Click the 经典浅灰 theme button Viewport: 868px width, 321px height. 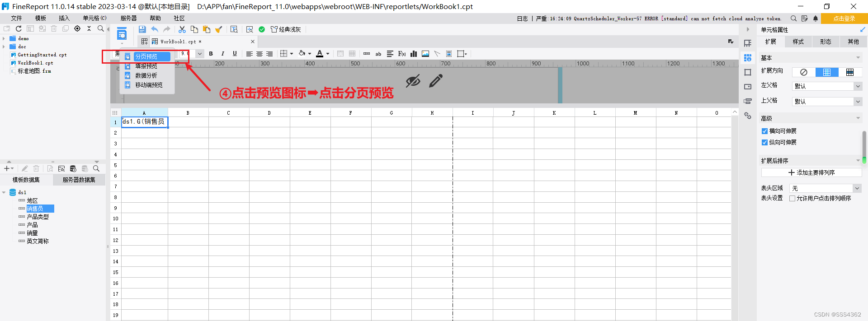pos(286,29)
